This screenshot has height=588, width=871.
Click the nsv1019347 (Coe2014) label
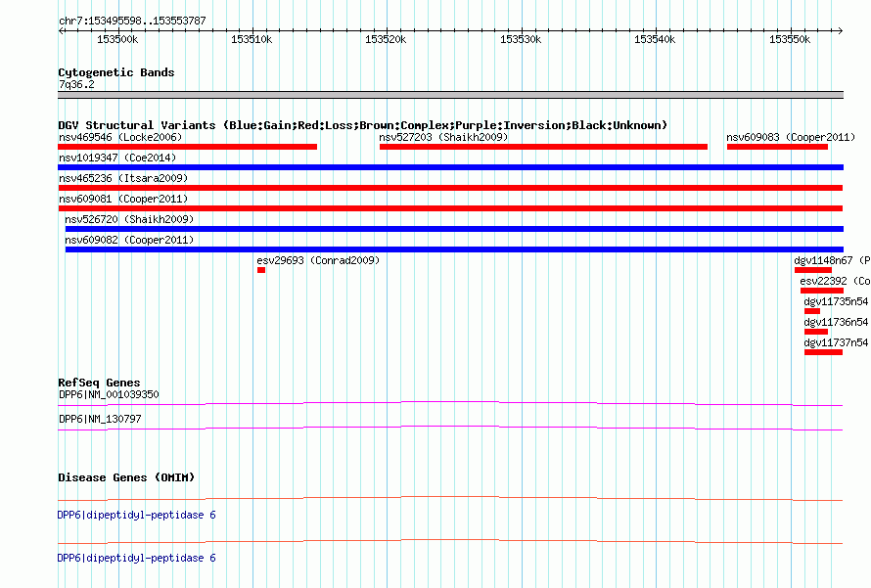(x=117, y=158)
